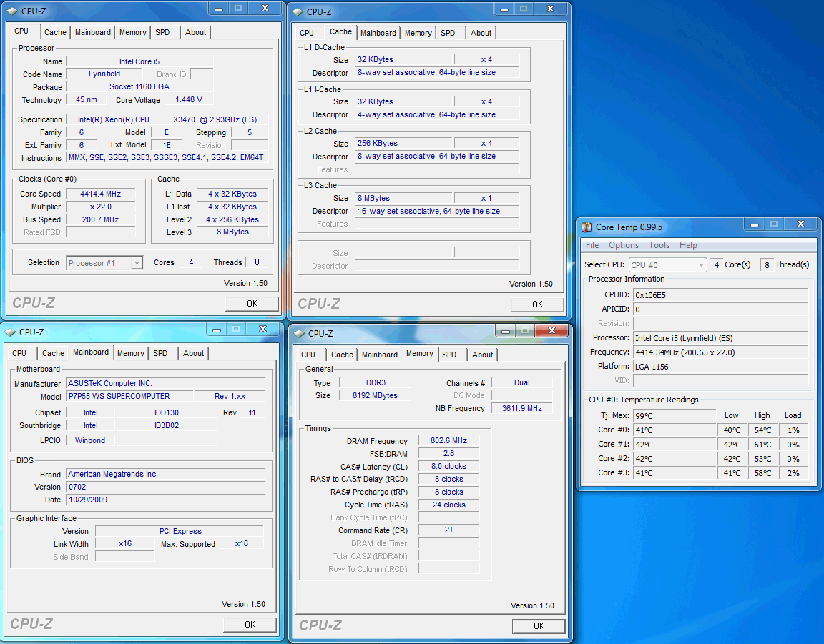The image size is (824, 644).
Task: Click the core speed value "4414.4 MHz"
Action: point(100,194)
